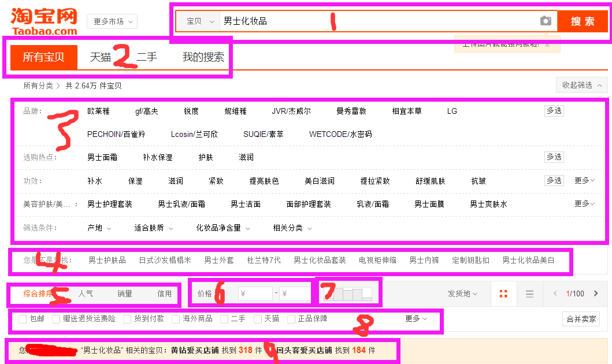Choose brand 曼秀雷敦
This screenshot has width=612, height=364.
351,111
